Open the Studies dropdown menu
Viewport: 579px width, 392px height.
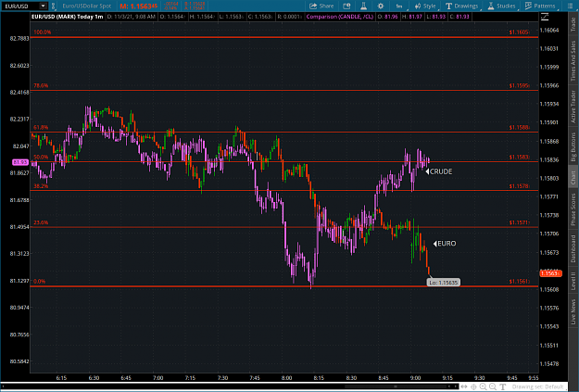[x=501, y=6]
